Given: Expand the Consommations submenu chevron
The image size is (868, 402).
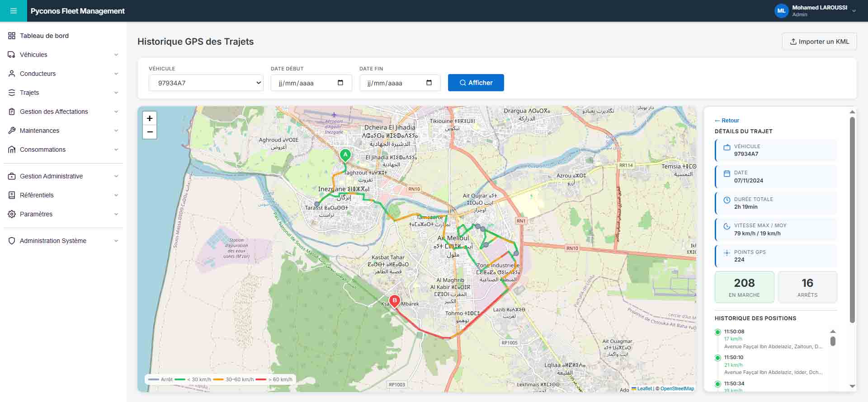Looking at the screenshot, I should click(x=116, y=150).
